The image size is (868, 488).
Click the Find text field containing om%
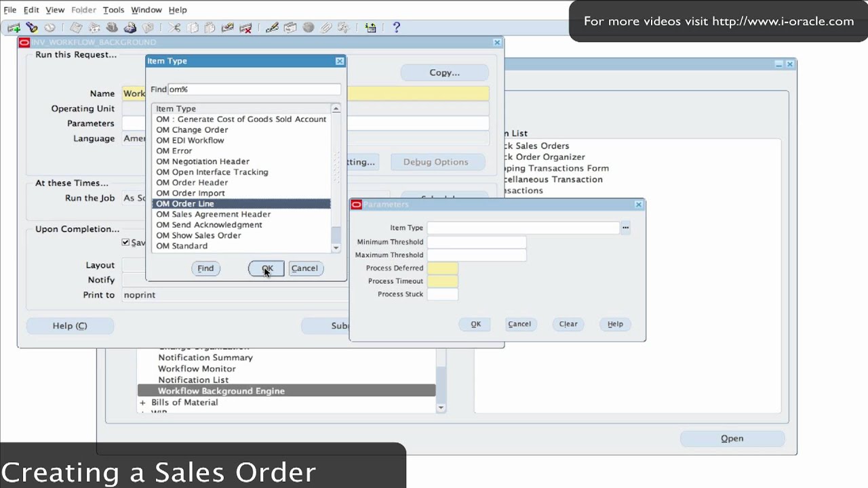[x=254, y=89]
